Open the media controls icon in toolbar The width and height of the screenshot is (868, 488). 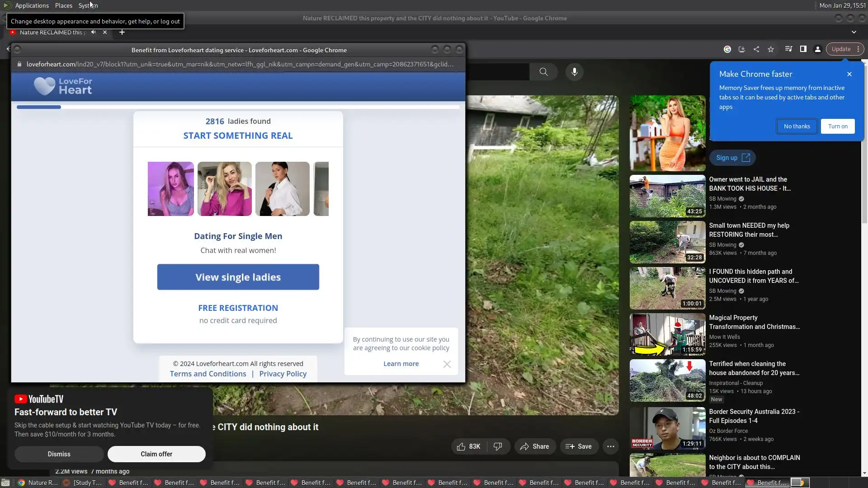point(788,49)
